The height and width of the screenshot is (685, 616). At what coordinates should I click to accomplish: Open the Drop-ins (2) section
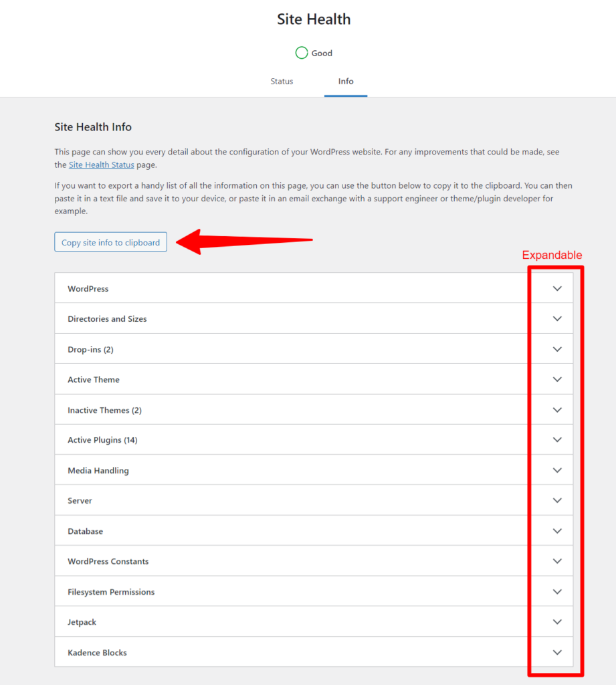[x=557, y=349]
